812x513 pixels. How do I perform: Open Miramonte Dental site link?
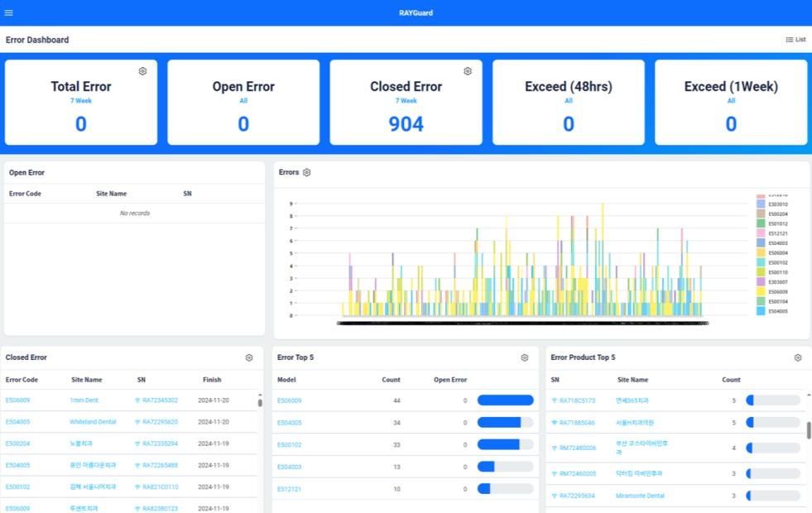[640, 496]
